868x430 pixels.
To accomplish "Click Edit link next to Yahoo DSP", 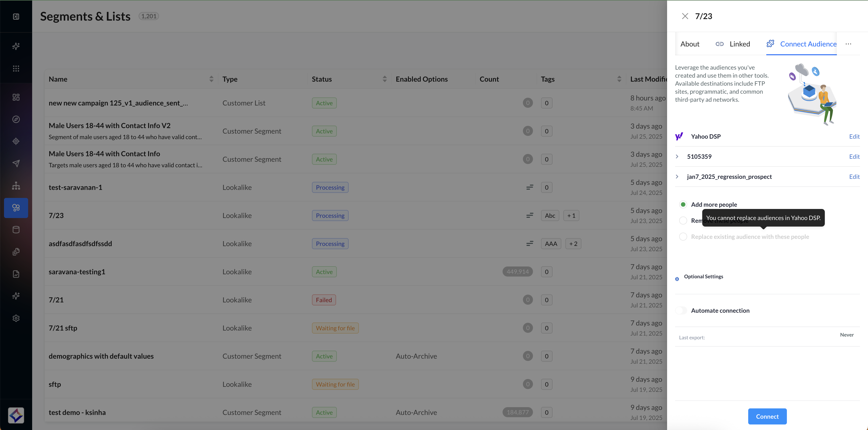I will (854, 136).
